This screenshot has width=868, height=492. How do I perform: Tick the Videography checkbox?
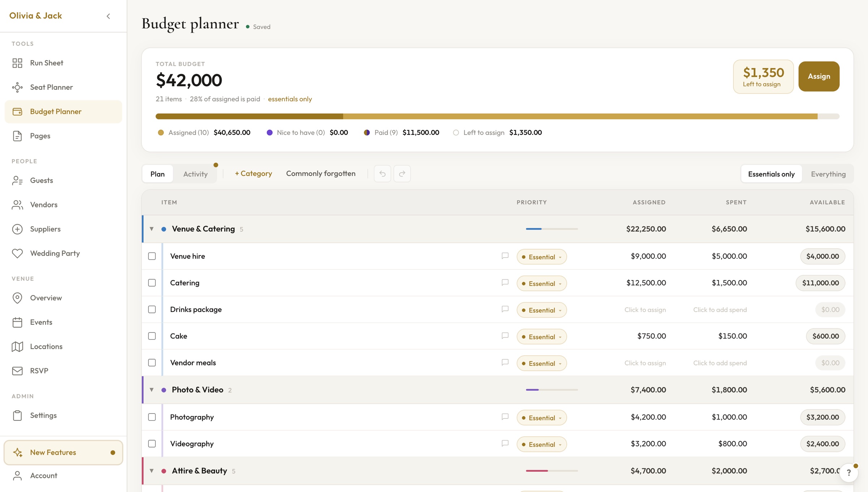click(x=152, y=444)
